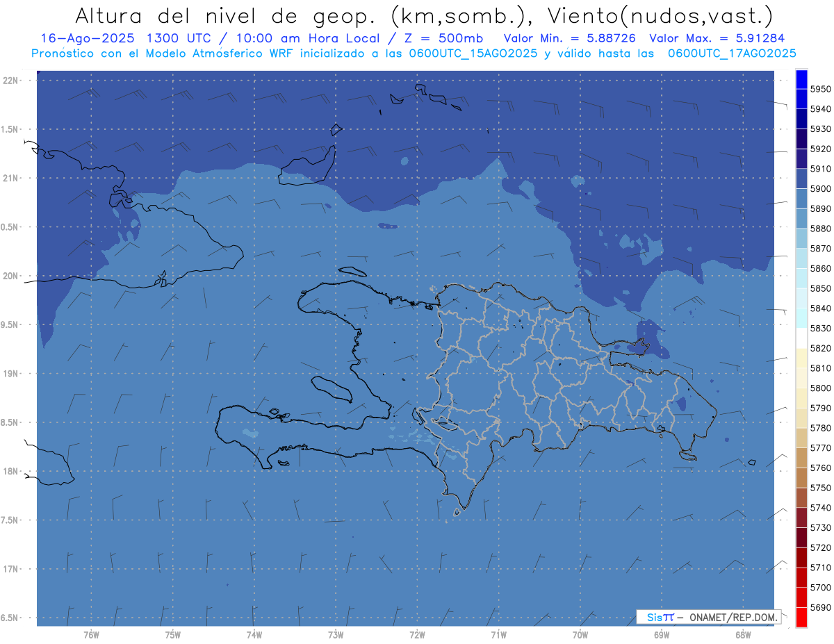Click the date '16-Ago-2025'
This screenshot has width=834, height=644.
[87, 38]
